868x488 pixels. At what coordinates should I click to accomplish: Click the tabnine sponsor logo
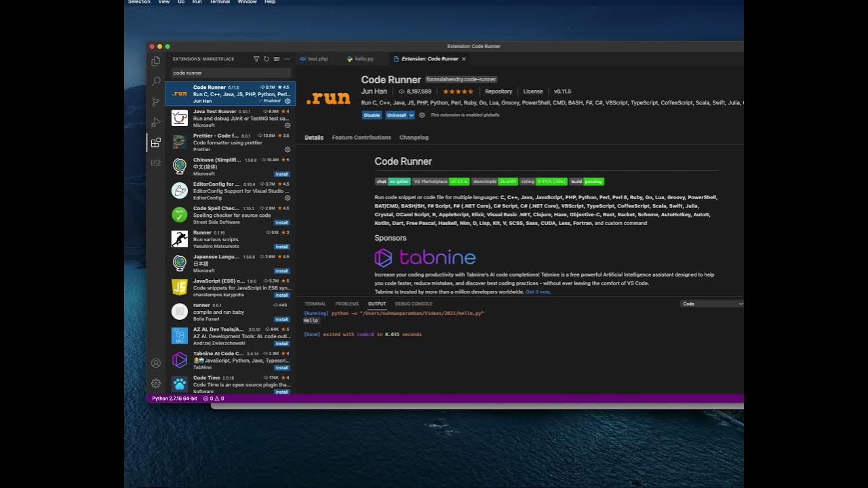click(x=425, y=258)
